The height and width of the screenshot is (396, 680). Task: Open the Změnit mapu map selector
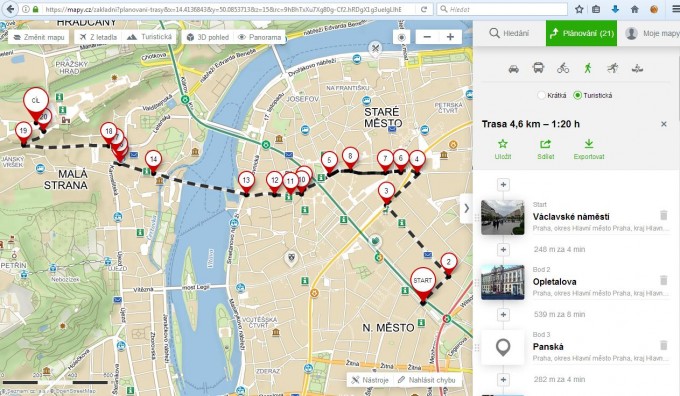tap(39, 37)
